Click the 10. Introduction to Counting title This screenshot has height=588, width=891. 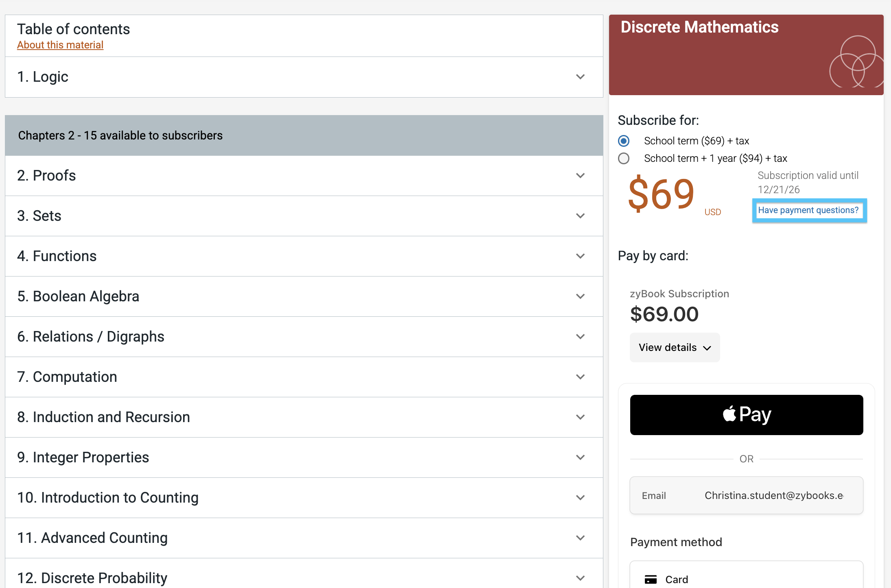(x=108, y=498)
